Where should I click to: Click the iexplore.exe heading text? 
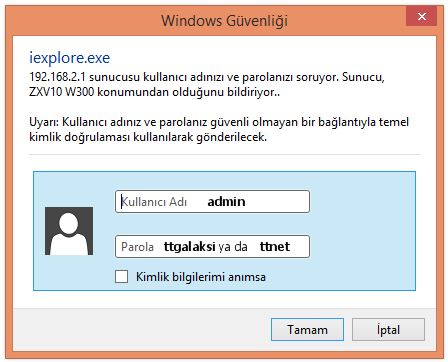tap(69, 58)
